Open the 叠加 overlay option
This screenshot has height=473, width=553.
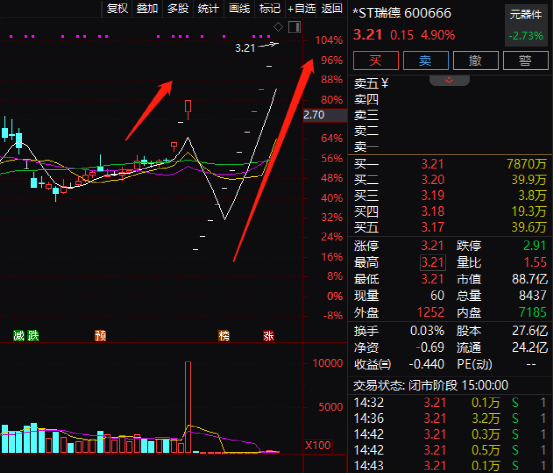[147, 8]
